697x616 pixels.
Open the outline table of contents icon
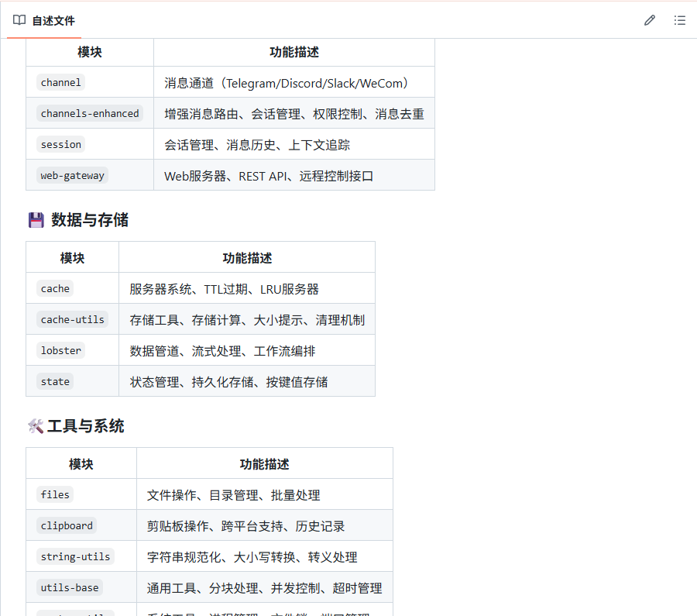tap(680, 20)
